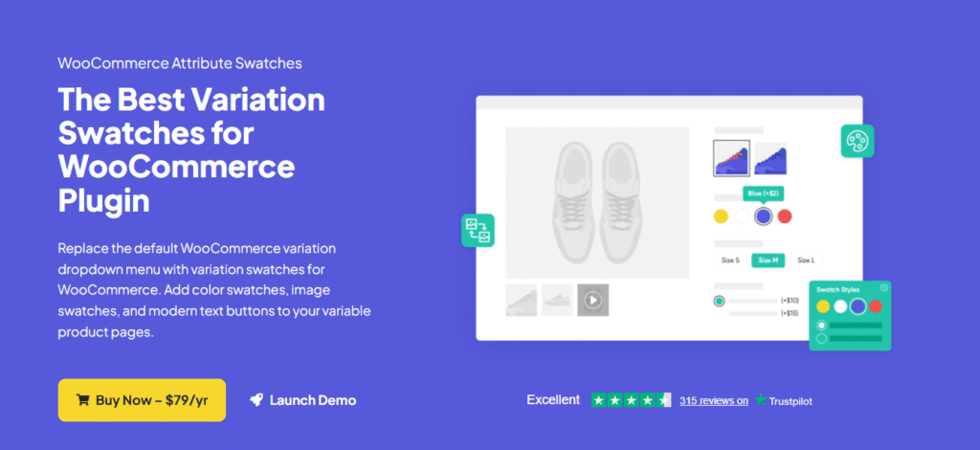The image size is (980, 450).
Task: Pick the yellow swatch in Swatch Styles
Action: pyautogui.click(x=823, y=306)
